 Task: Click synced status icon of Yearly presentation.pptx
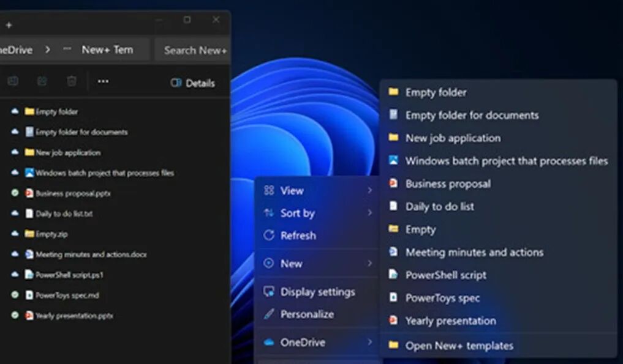coord(15,315)
